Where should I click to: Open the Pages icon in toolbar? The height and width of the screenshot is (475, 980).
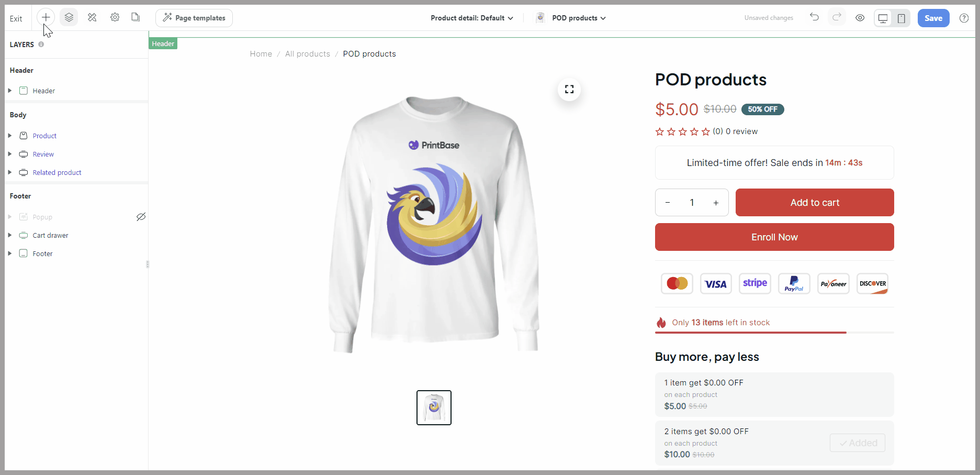[x=136, y=17]
